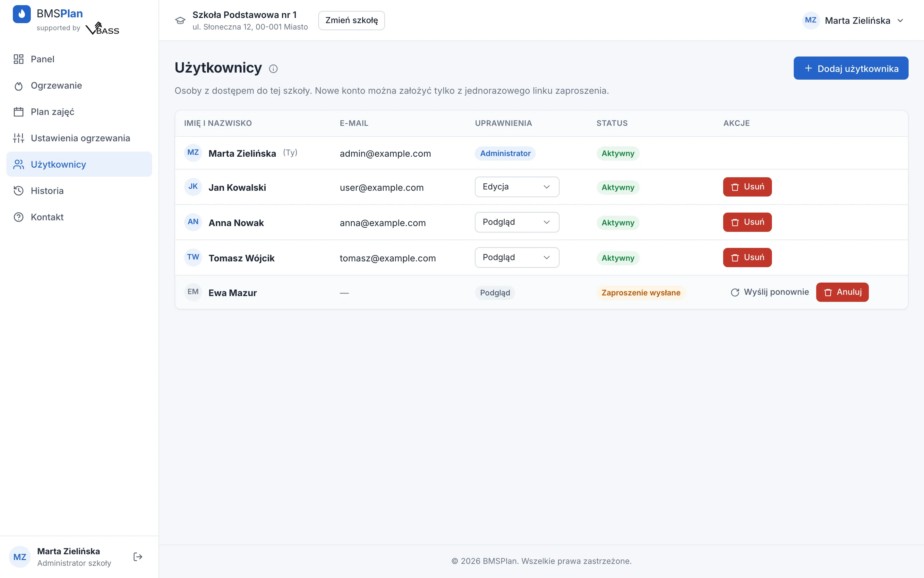Click the MZ avatar in sidebar footer
This screenshot has width=924, height=578.
pos(20,556)
